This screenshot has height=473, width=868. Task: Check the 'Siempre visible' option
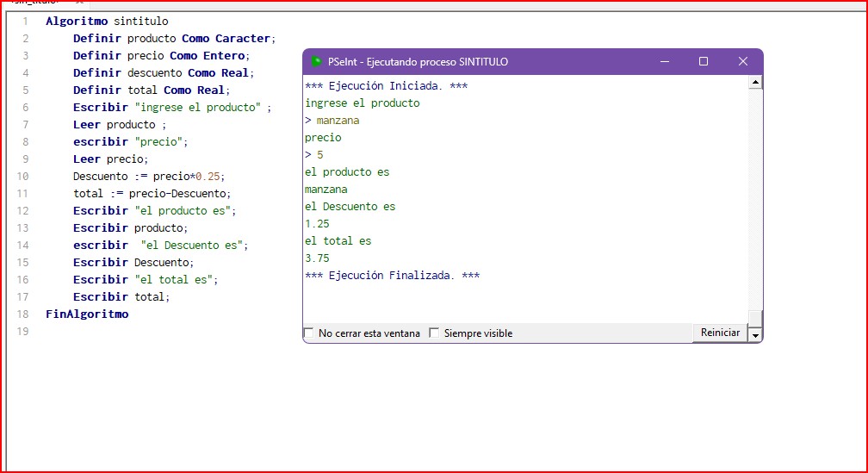point(434,333)
